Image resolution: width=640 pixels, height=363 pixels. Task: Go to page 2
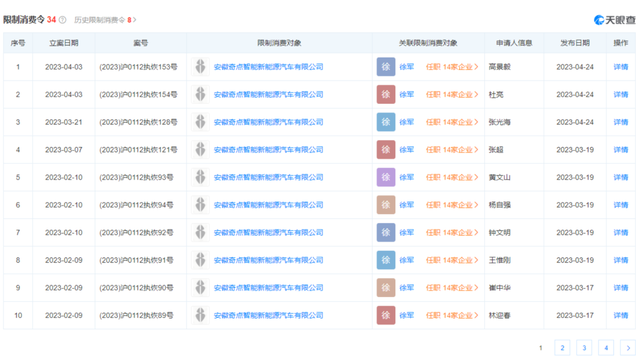pos(562,348)
